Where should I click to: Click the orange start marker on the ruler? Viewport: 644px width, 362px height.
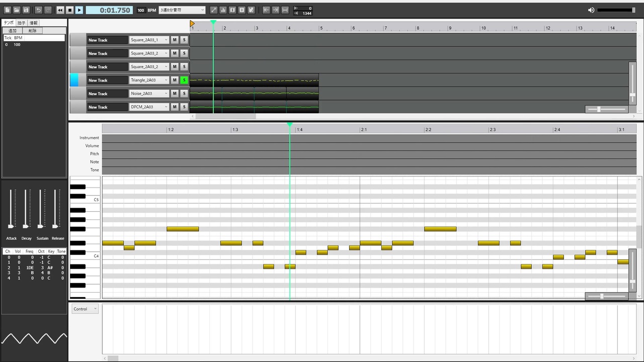(192, 24)
